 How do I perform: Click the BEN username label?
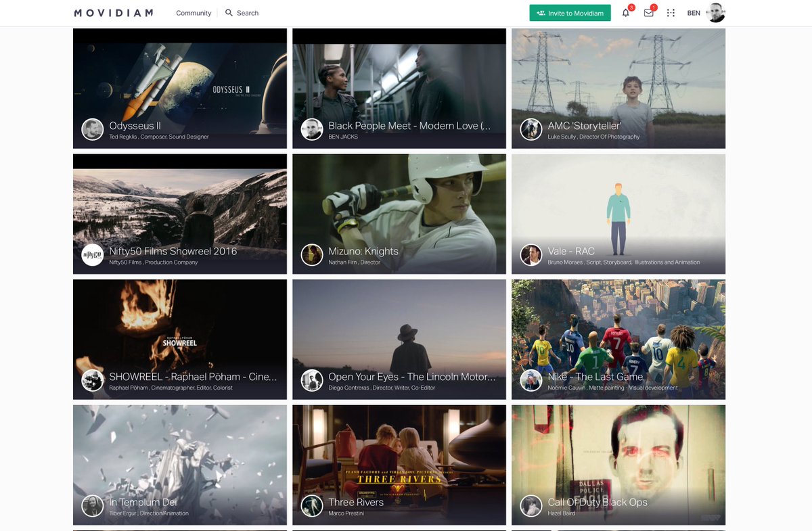click(x=694, y=13)
